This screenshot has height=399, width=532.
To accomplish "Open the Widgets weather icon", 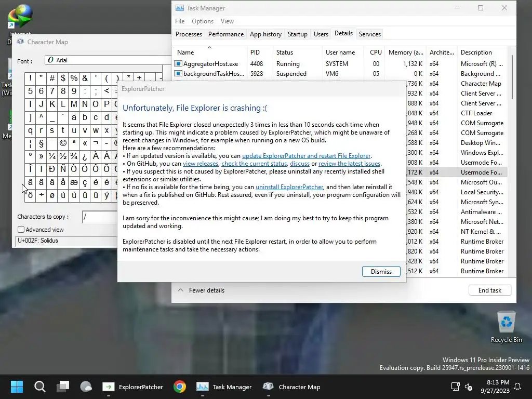I will 86,387.
